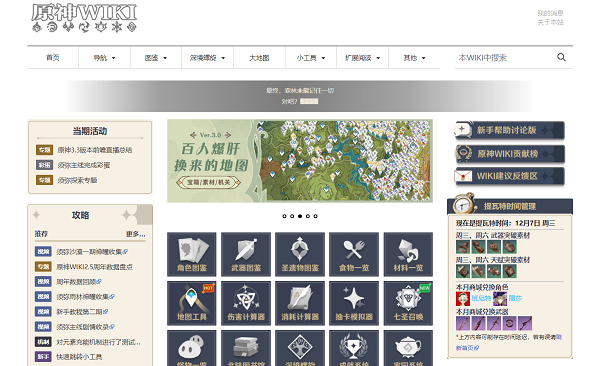Expand the 小工具 dropdown menu
Image resolution: width=600 pixels, height=366 pixels.
coord(311,58)
